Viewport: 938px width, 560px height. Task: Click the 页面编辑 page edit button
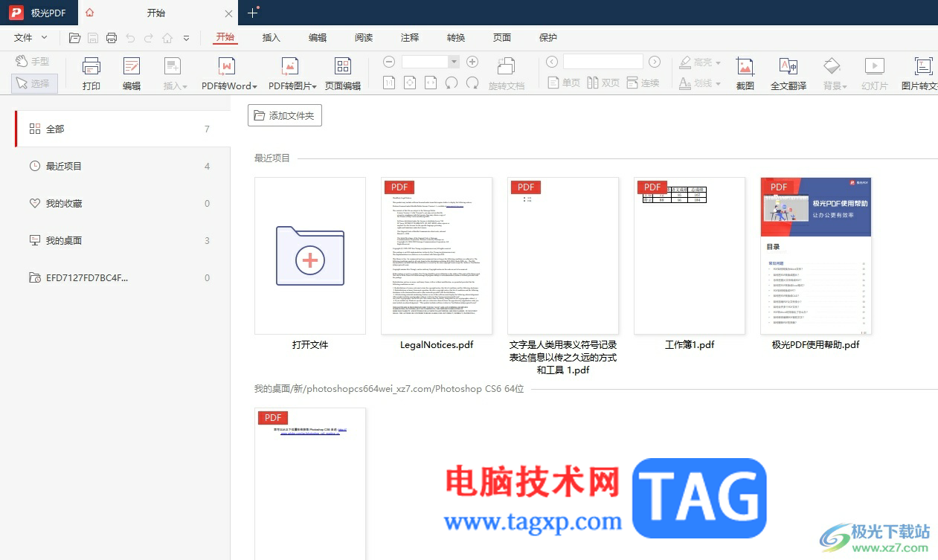[343, 74]
